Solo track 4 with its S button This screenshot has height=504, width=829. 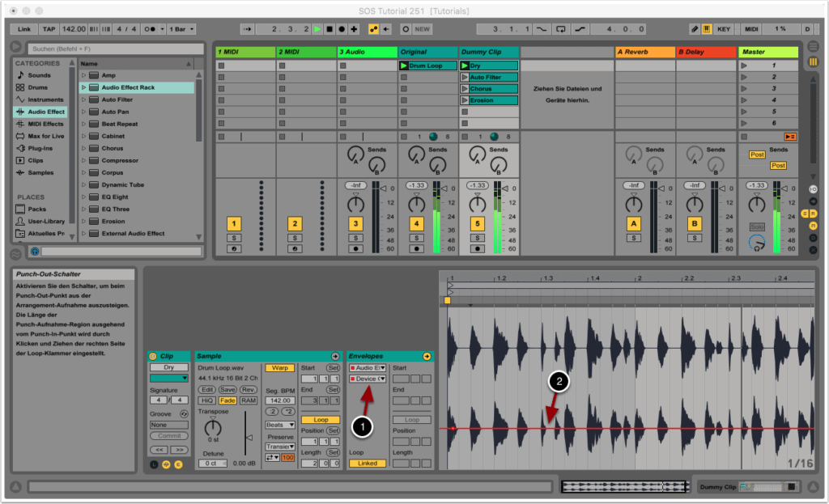point(416,238)
